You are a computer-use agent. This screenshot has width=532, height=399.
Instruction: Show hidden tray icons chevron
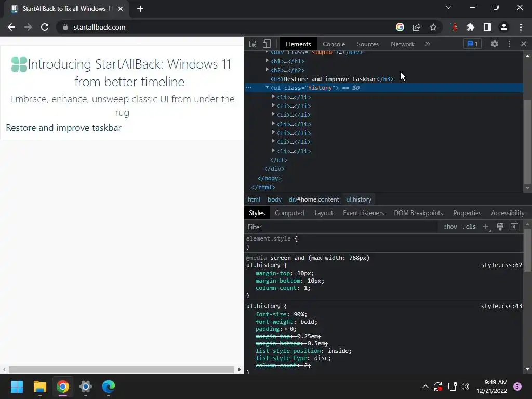pyautogui.click(x=425, y=387)
